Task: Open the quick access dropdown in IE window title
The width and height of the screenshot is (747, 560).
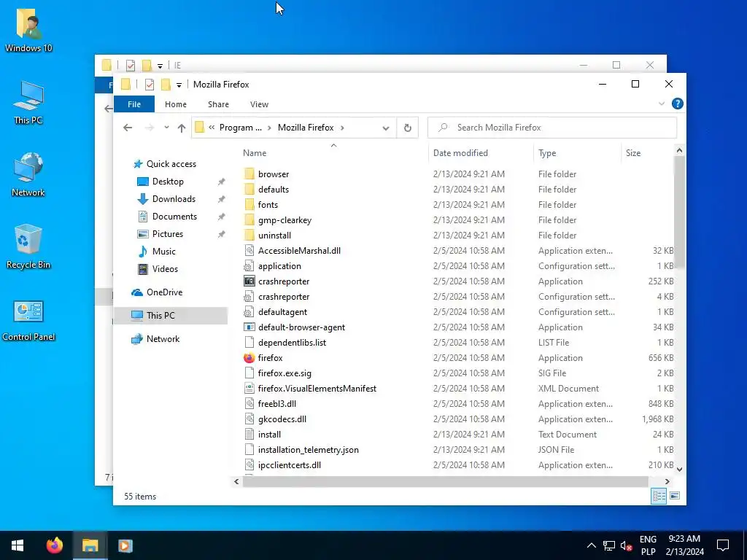Action: (160, 66)
